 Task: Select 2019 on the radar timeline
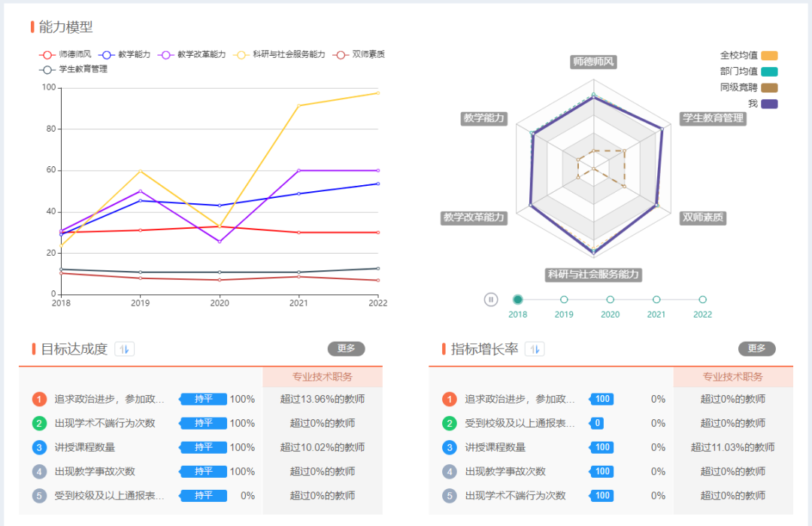point(564,299)
